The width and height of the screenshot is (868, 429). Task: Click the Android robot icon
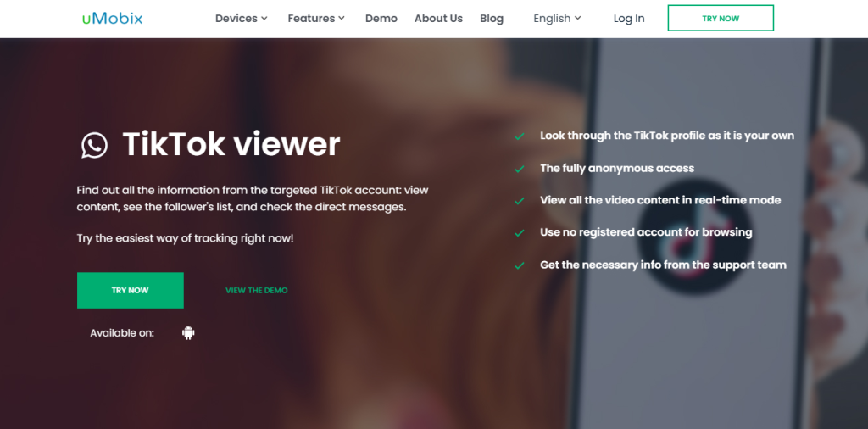click(x=188, y=333)
